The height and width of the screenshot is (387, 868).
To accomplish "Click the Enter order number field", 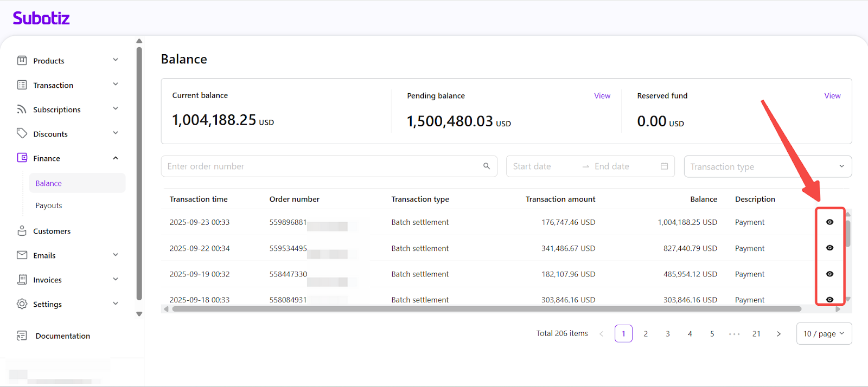I will [x=320, y=166].
